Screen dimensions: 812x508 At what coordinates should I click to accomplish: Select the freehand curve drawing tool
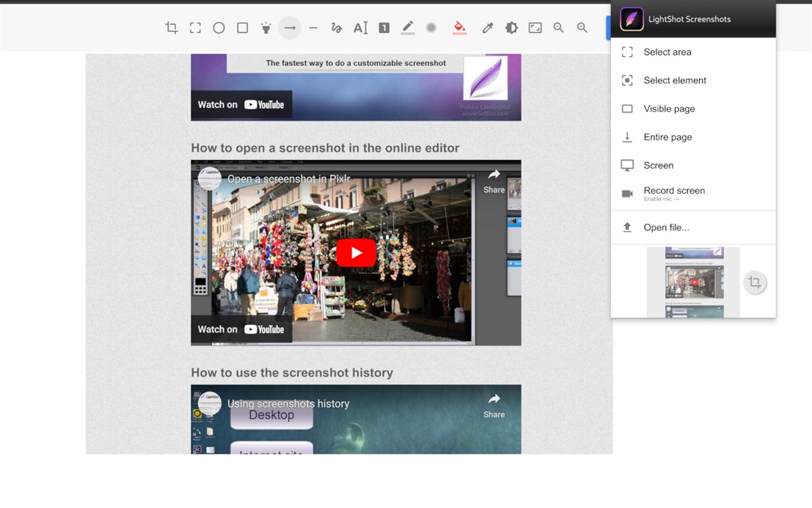tap(337, 28)
